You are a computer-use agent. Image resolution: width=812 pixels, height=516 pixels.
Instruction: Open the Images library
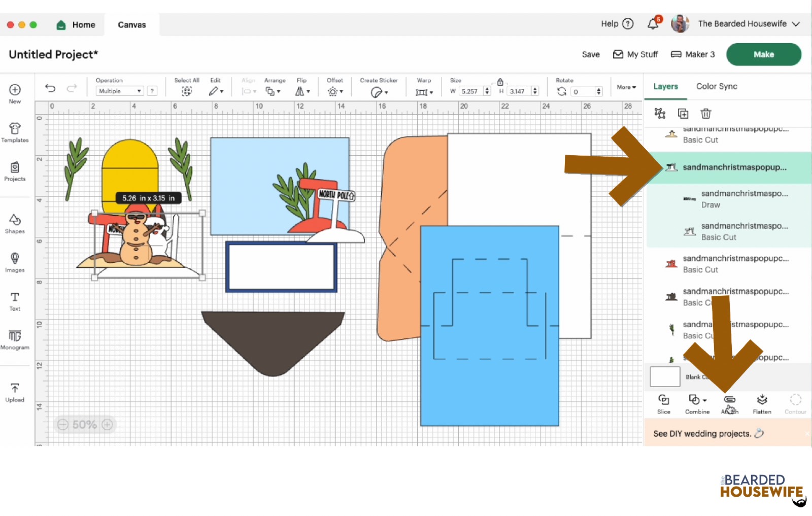15,263
